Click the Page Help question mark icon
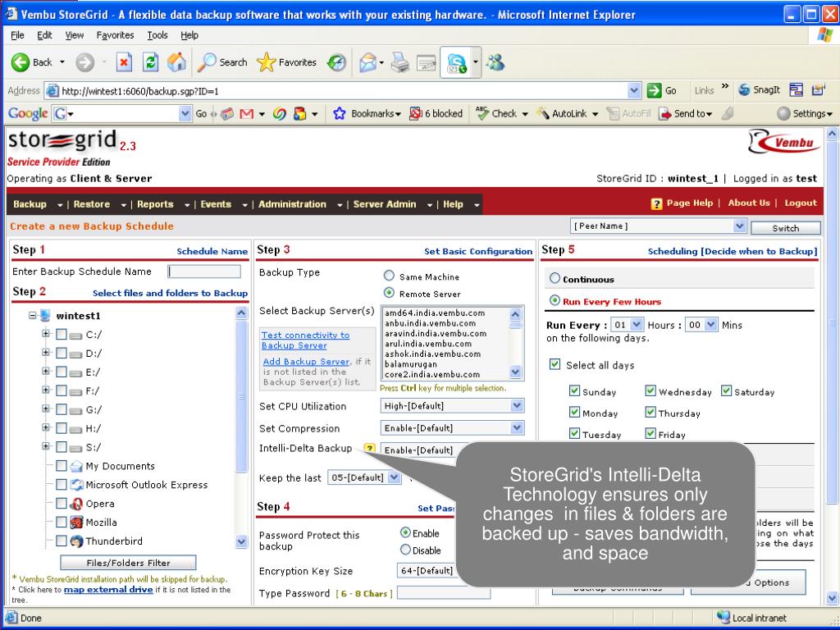This screenshot has width=840, height=630. 656,203
